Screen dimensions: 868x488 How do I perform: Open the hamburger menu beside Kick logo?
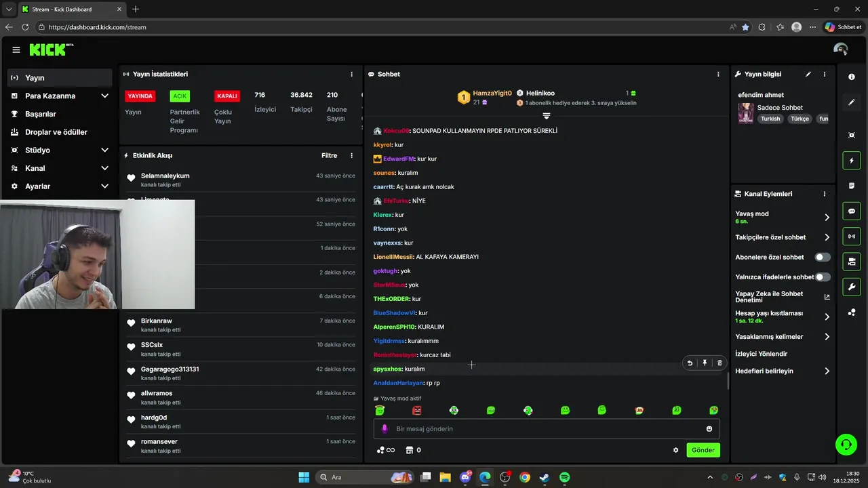16,49
